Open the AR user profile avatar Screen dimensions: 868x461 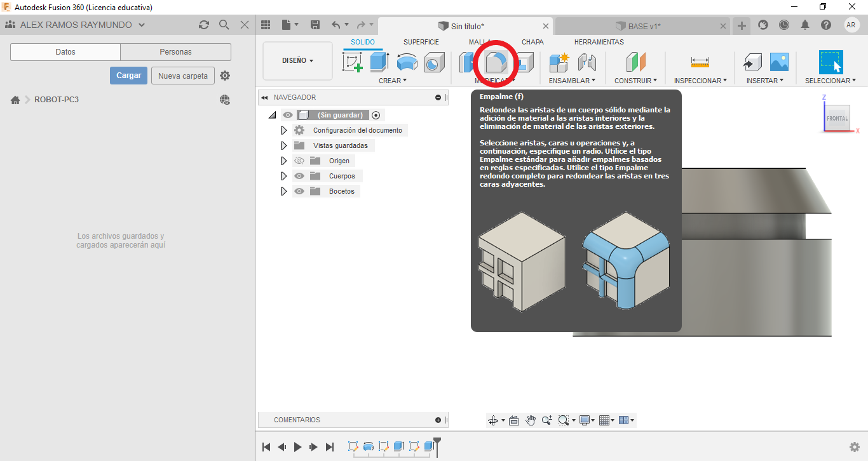(851, 25)
